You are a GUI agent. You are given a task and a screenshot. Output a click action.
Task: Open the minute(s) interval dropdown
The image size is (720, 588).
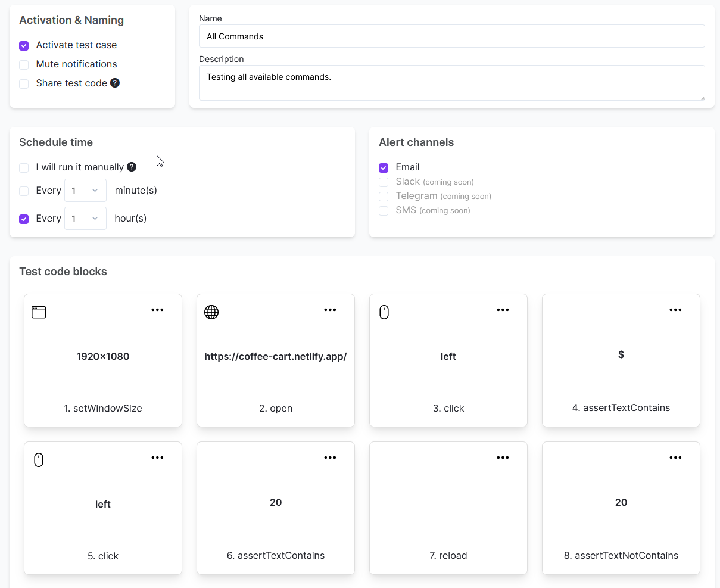85,190
